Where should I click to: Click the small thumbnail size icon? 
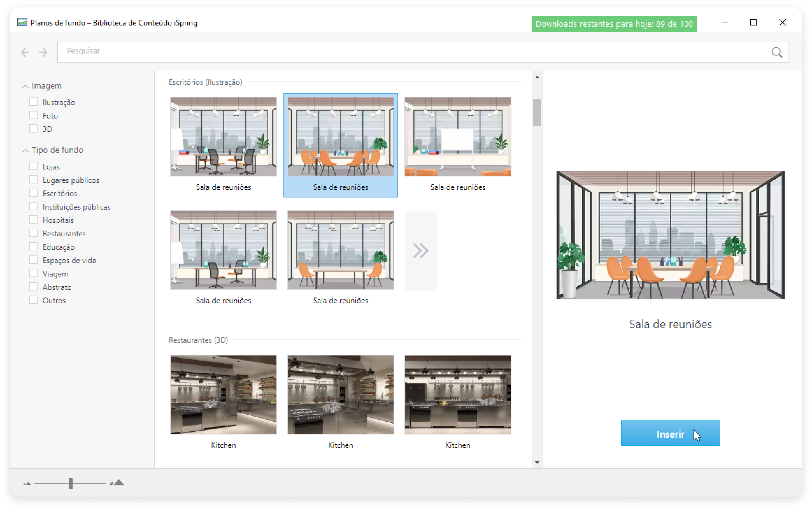(x=27, y=484)
